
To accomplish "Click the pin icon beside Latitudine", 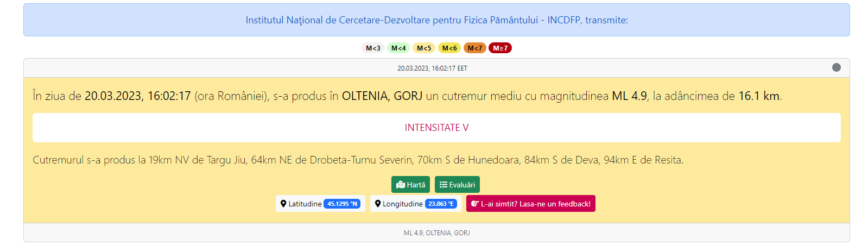I will pyautogui.click(x=283, y=204).
